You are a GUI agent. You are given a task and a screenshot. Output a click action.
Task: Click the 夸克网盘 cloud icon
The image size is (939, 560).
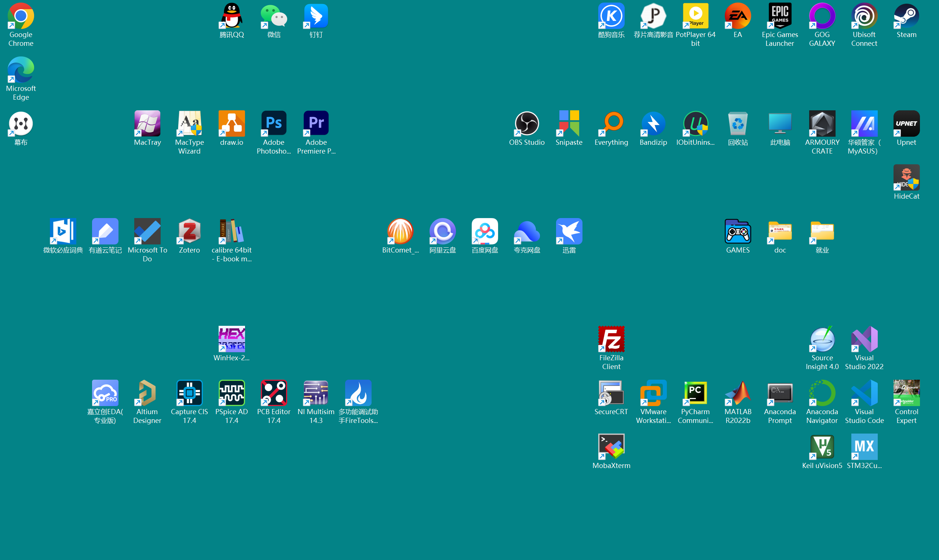[527, 231]
